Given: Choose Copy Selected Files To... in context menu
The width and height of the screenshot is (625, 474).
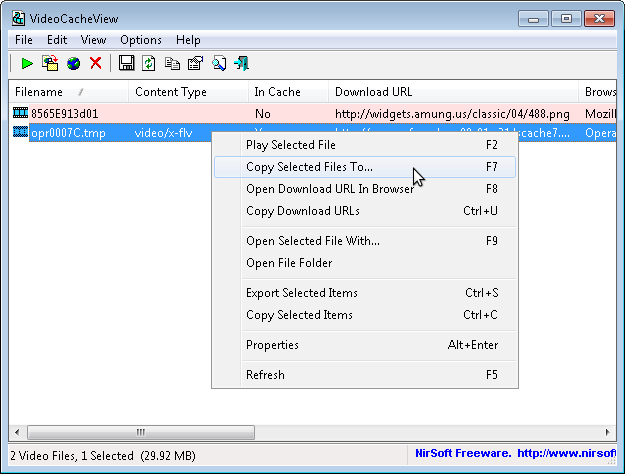Looking at the screenshot, I should [365, 167].
